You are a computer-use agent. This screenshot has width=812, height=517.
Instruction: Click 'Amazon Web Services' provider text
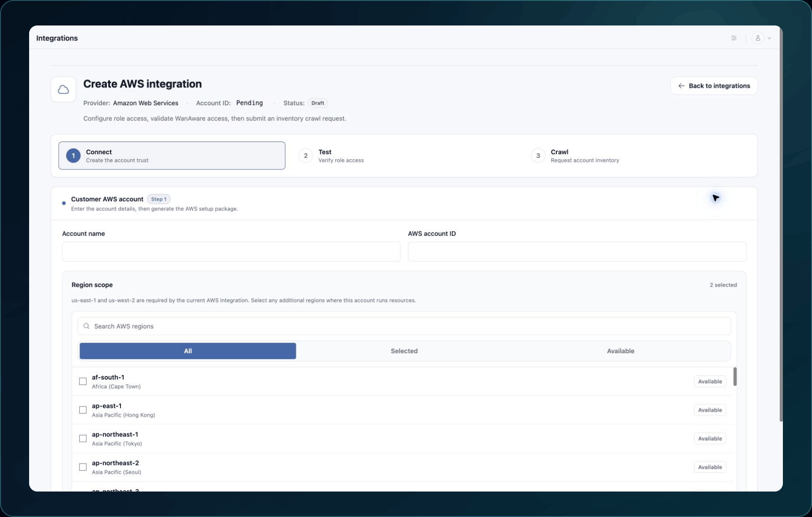coord(146,103)
